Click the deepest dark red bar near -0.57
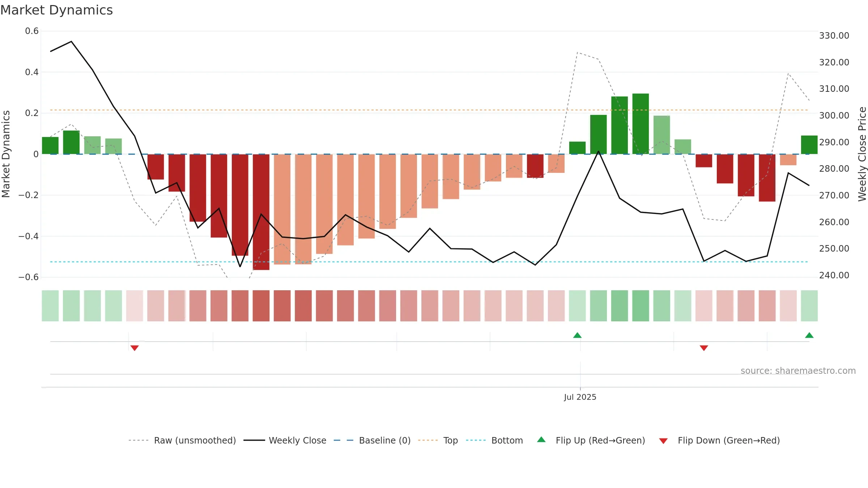This screenshot has height=488, width=868. (261, 212)
